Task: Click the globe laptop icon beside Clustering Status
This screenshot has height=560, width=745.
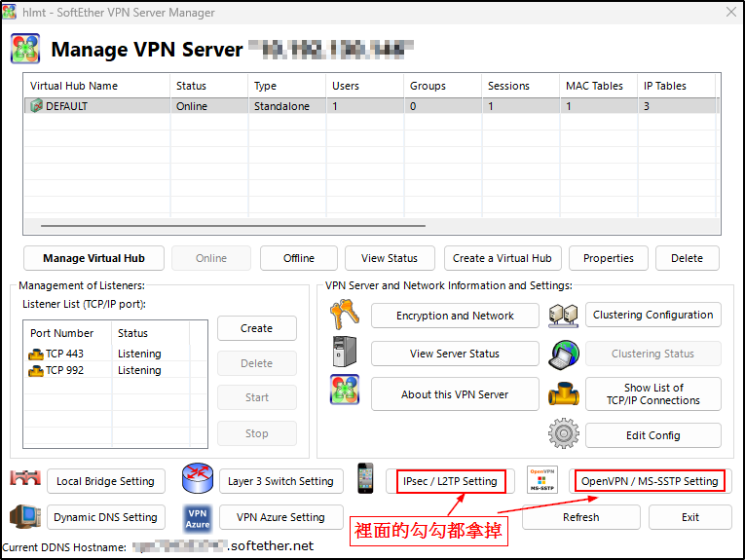Action: tap(564, 355)
